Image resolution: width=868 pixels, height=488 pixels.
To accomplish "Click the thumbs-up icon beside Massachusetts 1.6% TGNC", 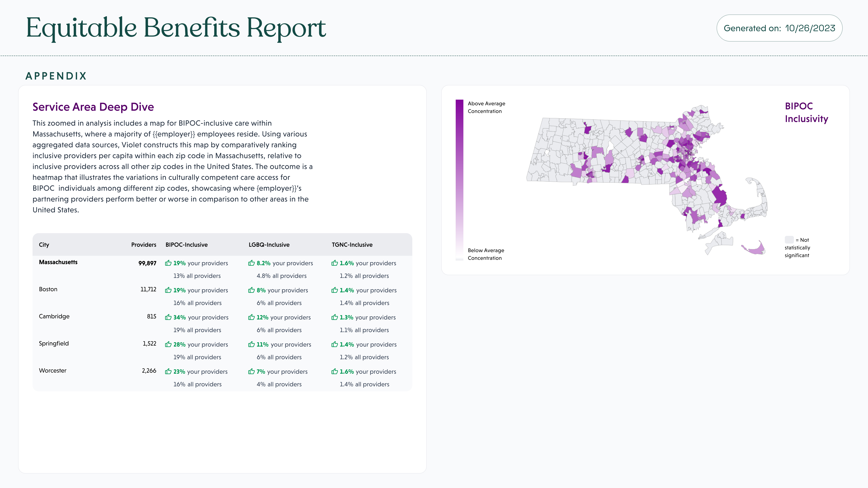I will click(x=335, y=263).
